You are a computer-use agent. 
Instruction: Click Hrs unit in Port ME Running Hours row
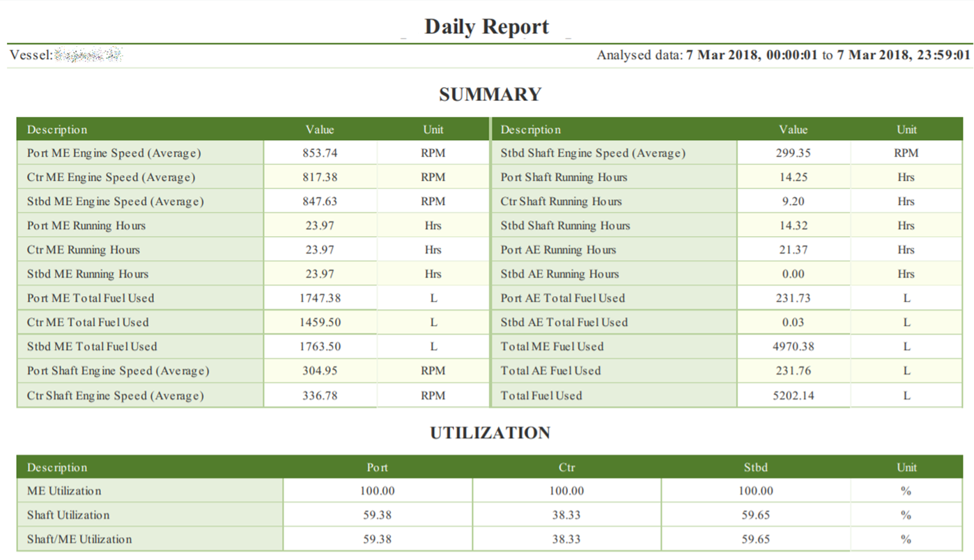(433, 226)
